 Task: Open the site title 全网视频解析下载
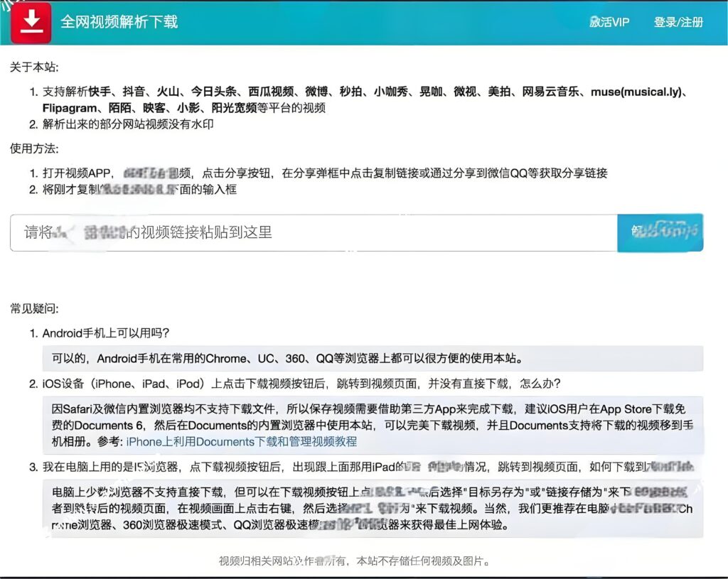(120, 22)
